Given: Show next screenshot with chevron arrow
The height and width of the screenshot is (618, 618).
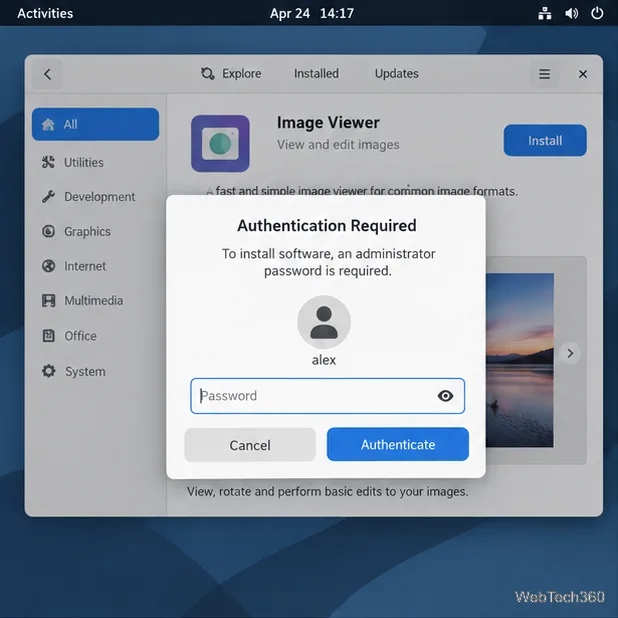Looking at the screenshot, I should click(x=570, y=353).
